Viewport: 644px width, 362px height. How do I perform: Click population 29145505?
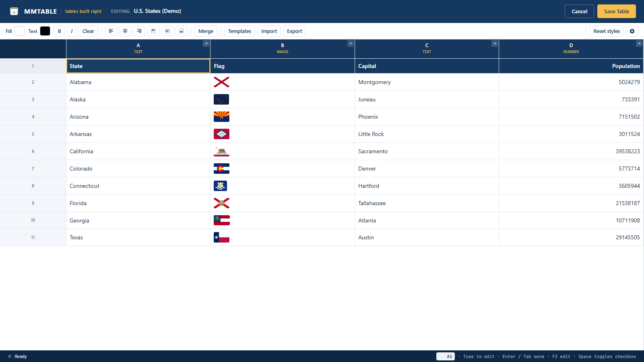571,237
